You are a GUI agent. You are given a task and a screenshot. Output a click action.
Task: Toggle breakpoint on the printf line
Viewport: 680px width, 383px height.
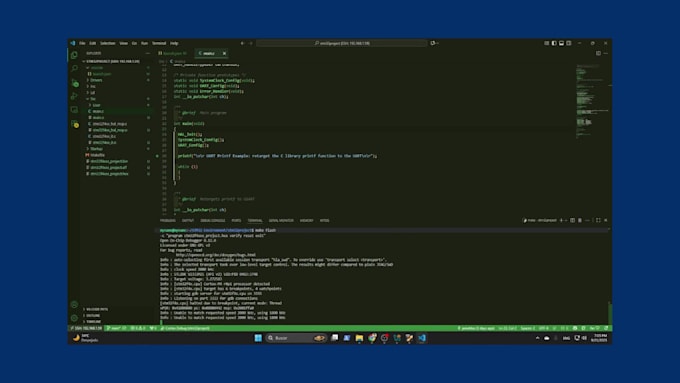(158, 156)
